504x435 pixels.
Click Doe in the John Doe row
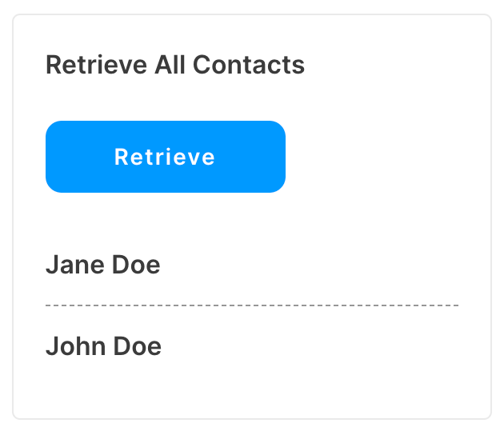[x=138, y=346]
